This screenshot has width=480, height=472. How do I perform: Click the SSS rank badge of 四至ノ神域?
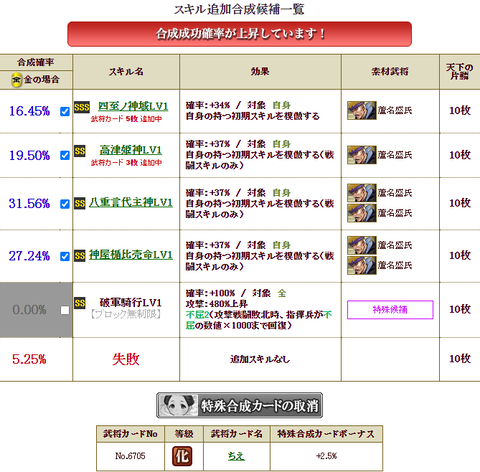click(x=82, y=107)
